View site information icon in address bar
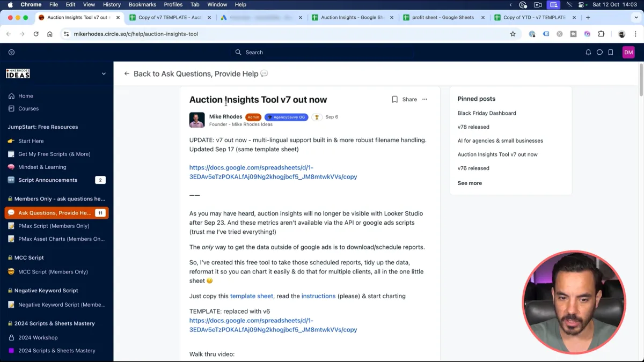Viewport: 644px width, 362px height. 66,34
